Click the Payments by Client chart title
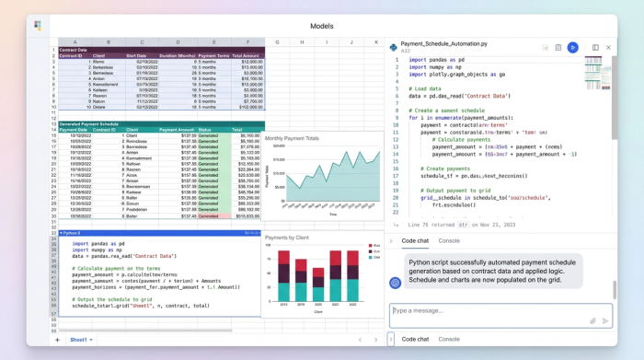Screen dimensions: 644x360 pos(287,238)
